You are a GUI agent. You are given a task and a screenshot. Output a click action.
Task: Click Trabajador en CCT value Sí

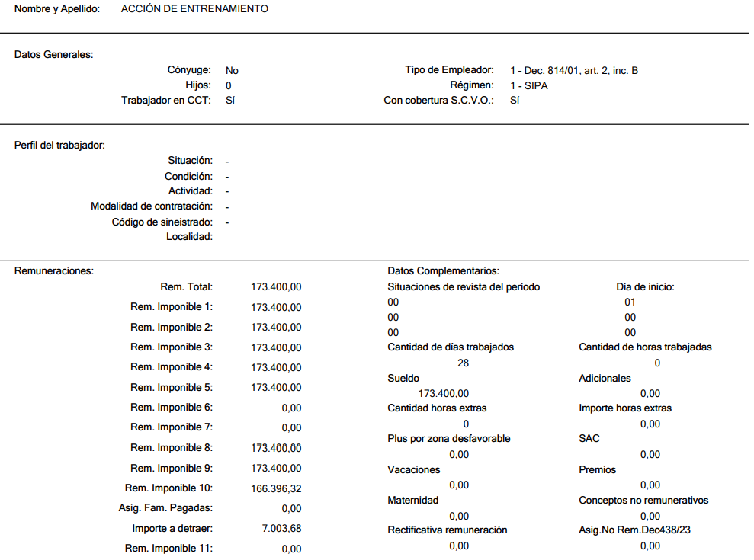click(x=229, y=100)
